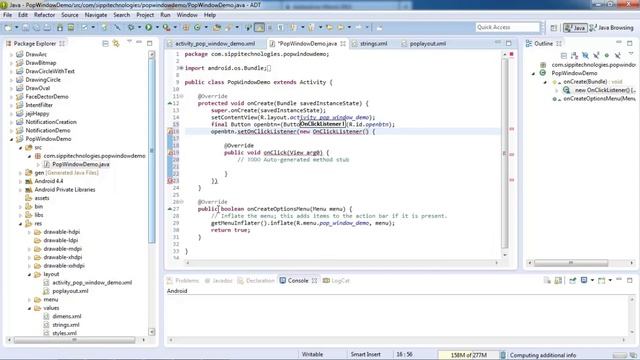Click the Open Console icon
Image resolution: width=640 pixels, height=360 pixels.
point(602,280)
